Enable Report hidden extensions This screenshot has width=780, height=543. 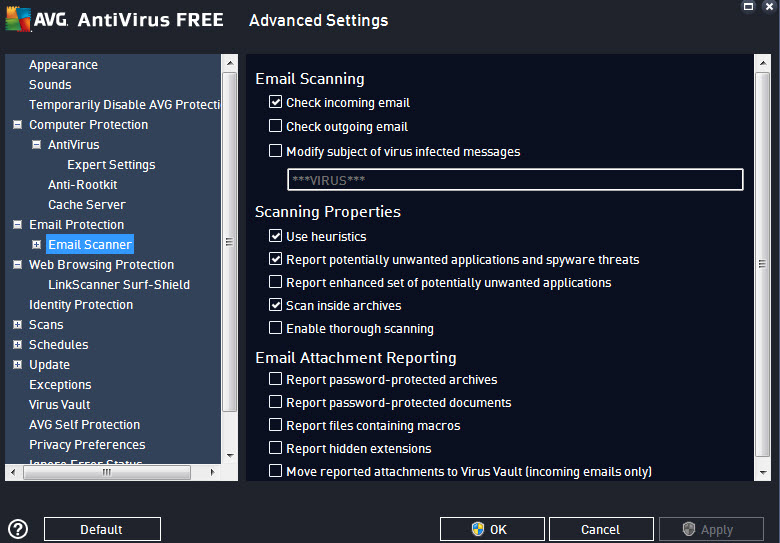coord(275,448)
